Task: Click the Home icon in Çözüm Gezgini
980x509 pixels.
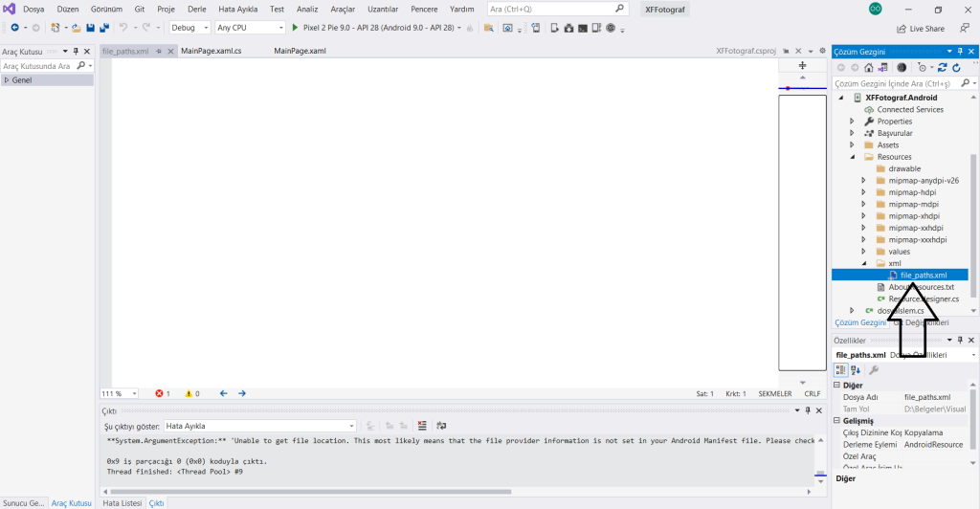Action: click(x=868, y=68)
